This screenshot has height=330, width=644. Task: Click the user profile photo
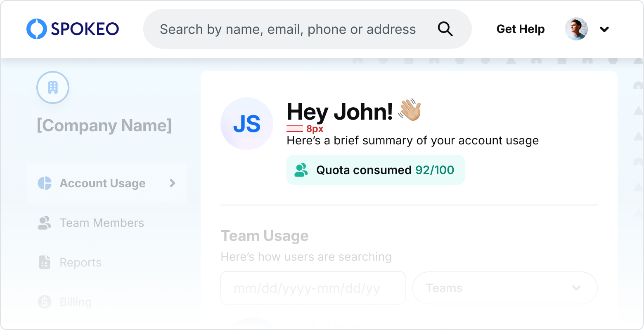coord(576,29)
